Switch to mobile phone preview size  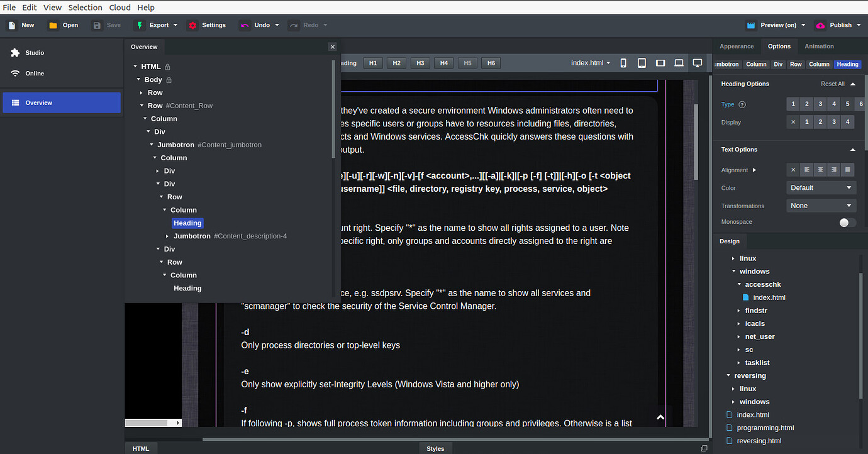pos(623,63)
